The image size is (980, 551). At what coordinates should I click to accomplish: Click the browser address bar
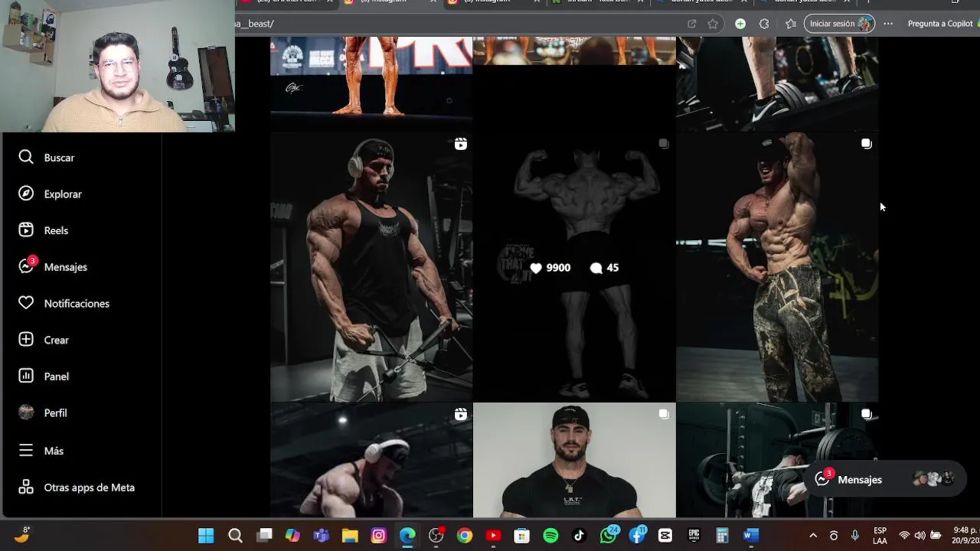(x=459, y=24)
